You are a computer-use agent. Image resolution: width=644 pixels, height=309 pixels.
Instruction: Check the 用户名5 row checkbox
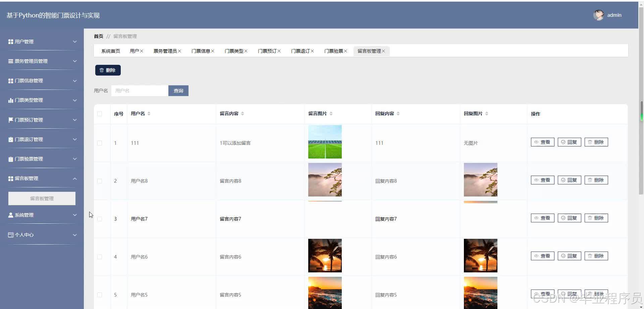click(x=100, y=295)
